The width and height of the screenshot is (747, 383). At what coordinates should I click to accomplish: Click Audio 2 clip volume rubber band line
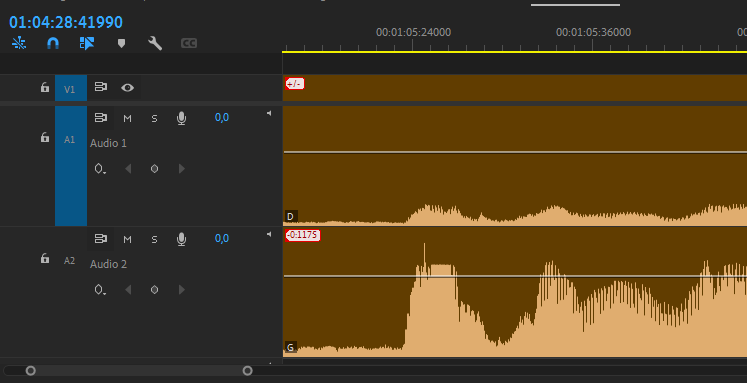click(515, 276)
